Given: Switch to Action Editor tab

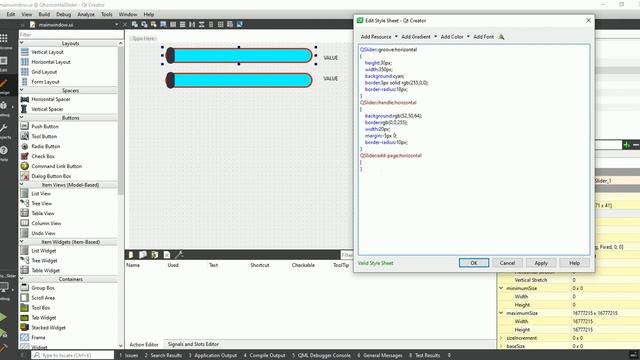Looking at the screenshot, I should (x=144, y=344).
